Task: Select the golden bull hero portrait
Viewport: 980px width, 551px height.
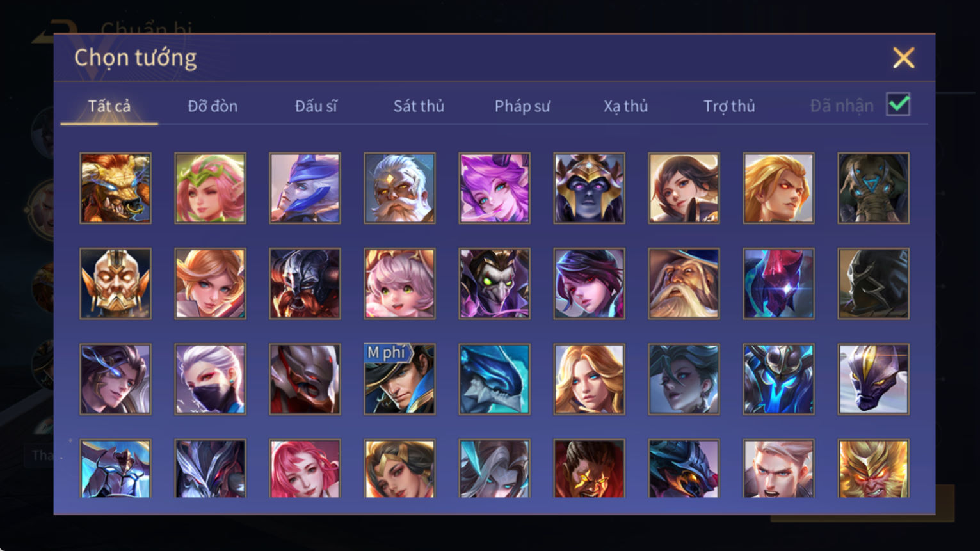Action: click(x=115, y=188)
